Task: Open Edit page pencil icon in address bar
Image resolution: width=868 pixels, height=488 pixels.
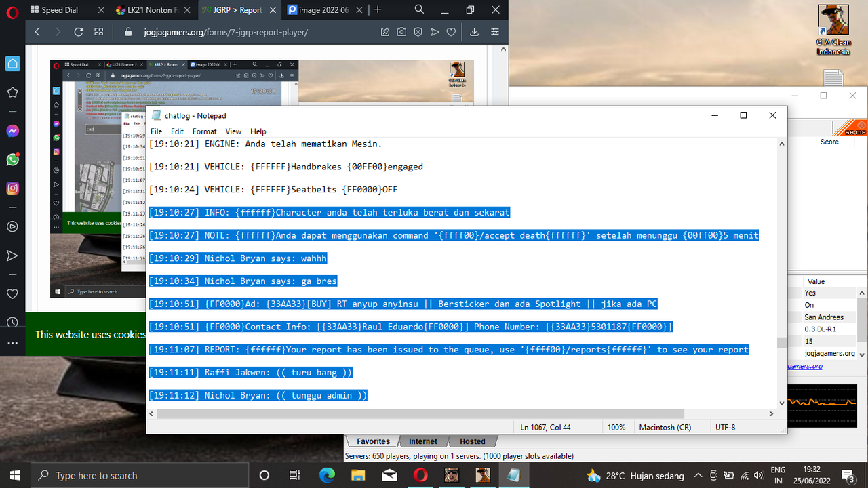Action: (x=385, y=32)
